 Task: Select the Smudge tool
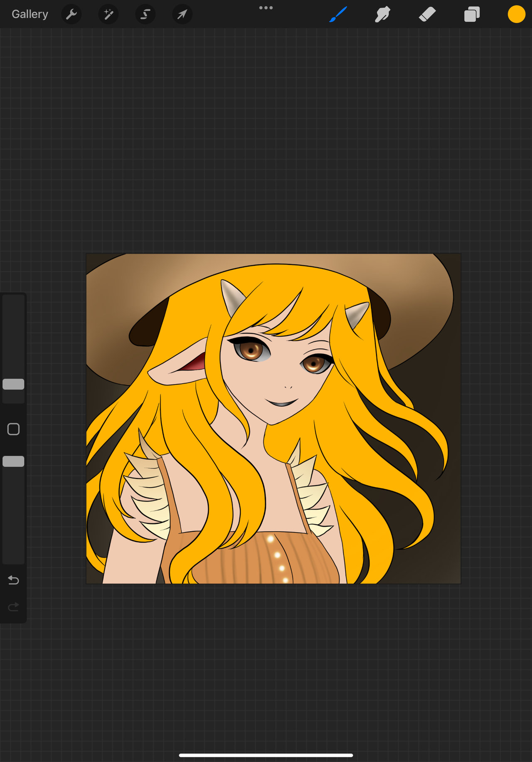click(x=382, y=14)
